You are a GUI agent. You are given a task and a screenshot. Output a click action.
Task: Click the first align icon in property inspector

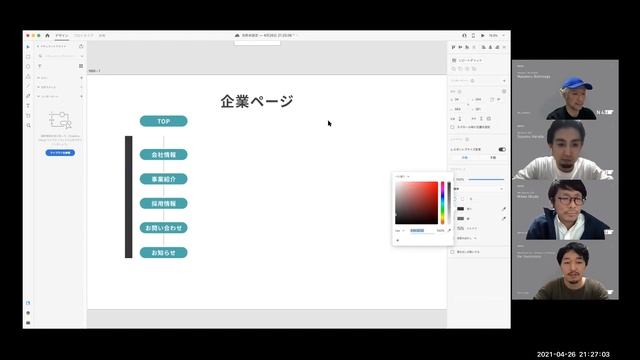[453, 47]
